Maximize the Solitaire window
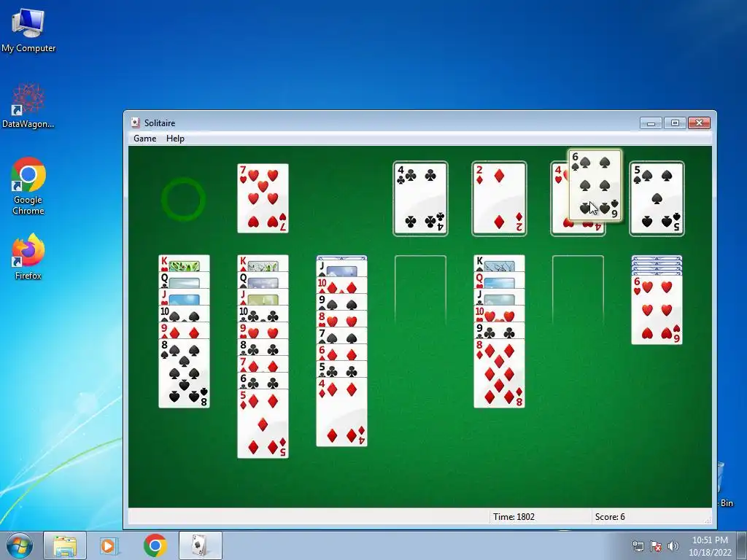 (x=675, y=123)
